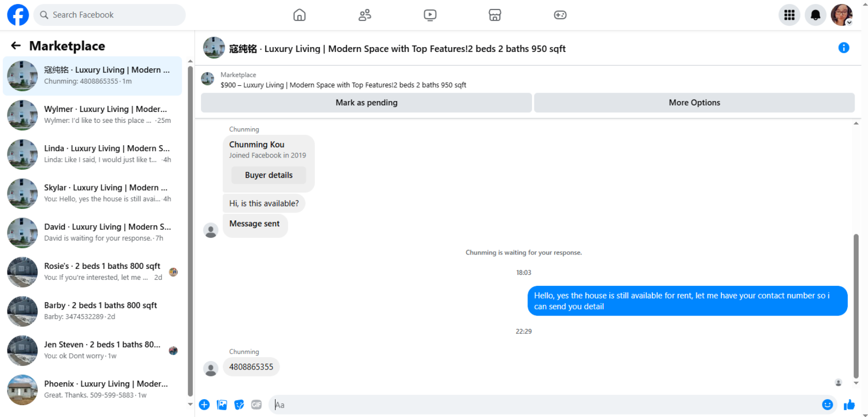Attach a photo with the image icon
This screenshot has height=417, width=868.
(222, 405)
